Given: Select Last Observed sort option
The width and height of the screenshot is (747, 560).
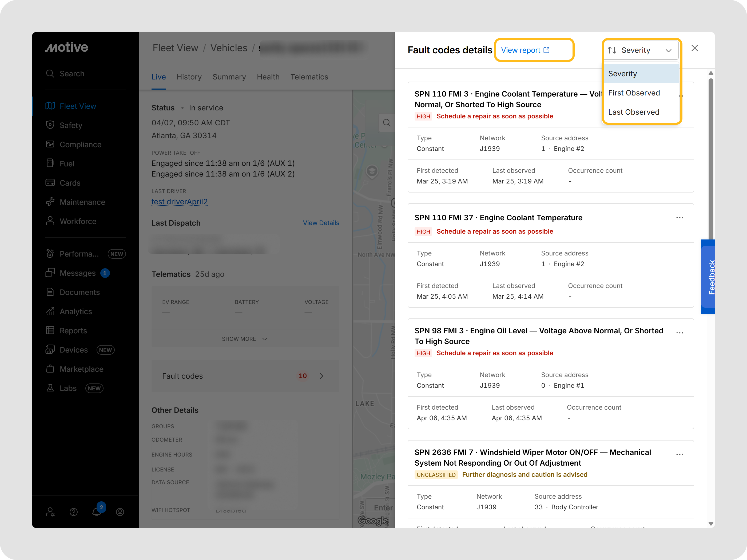Looking at the screenshot, I should click(x=641, y=112).
